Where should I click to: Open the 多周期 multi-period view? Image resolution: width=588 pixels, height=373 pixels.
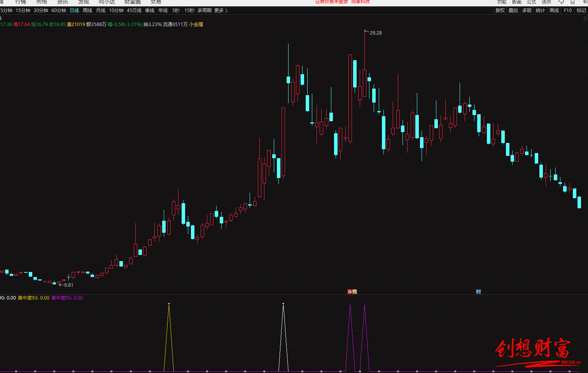click(x=205, y=10)
